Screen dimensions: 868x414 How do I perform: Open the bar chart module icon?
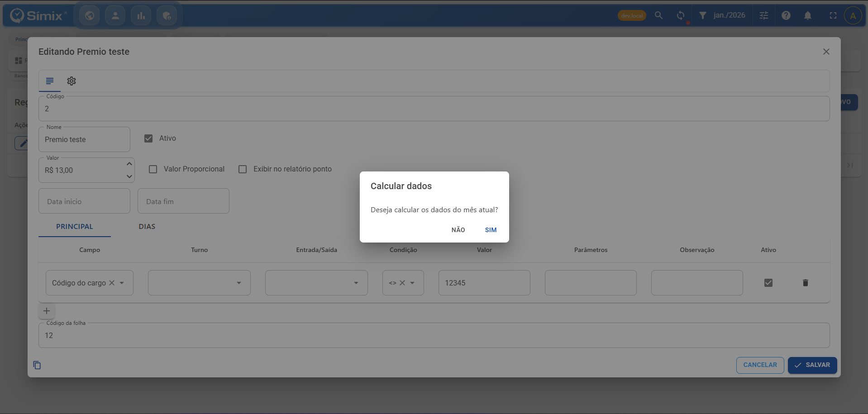pos(141,16)
